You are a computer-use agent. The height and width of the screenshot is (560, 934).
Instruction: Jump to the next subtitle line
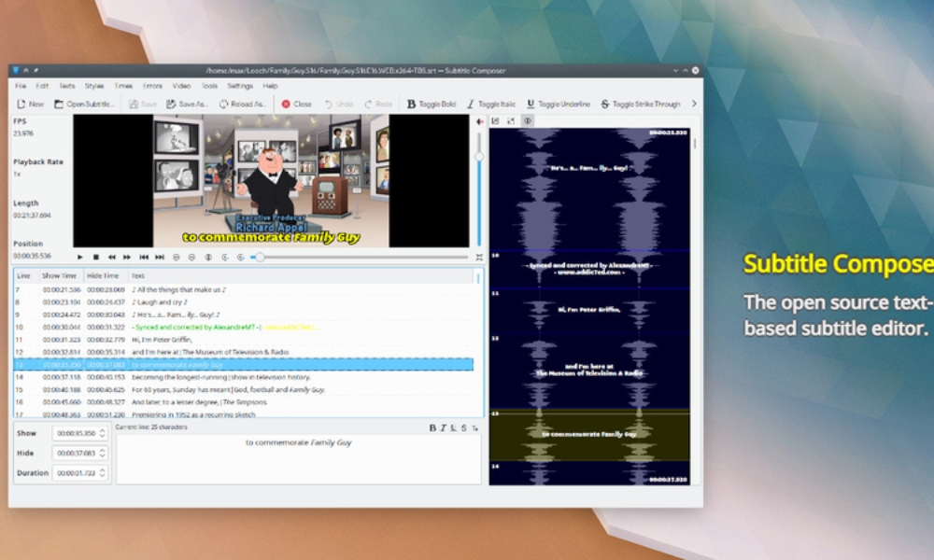click(x=160, y=257)
